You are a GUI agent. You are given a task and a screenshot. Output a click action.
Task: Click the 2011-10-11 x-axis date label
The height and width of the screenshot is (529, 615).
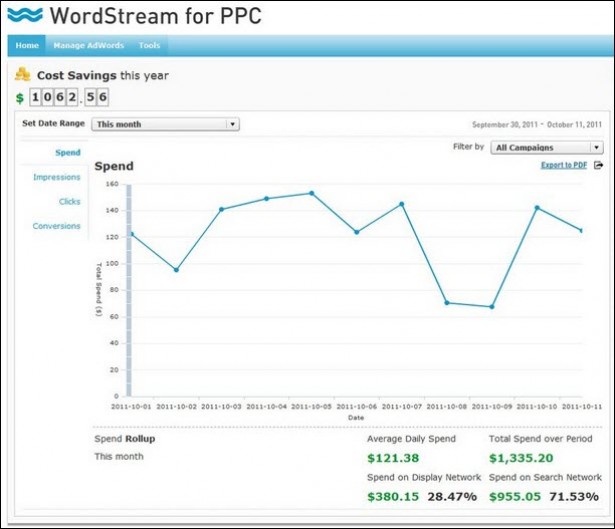tap(582, 407)
